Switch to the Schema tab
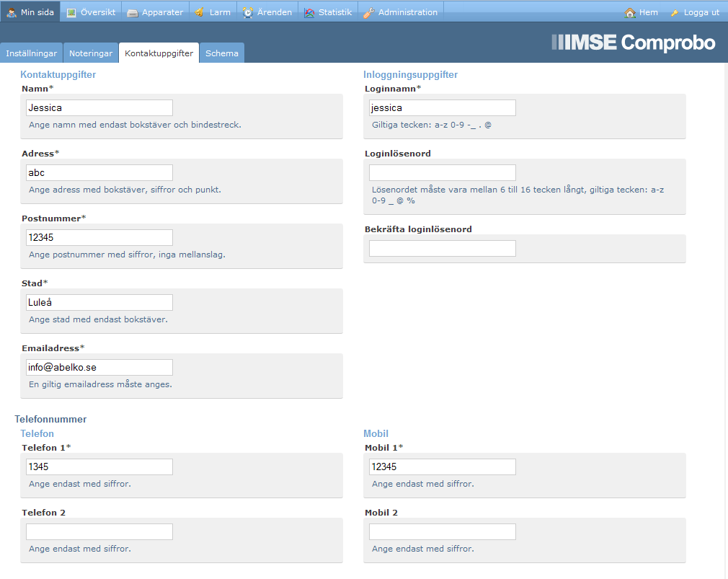This screenshot has height=579, width=728. point(222,53)
